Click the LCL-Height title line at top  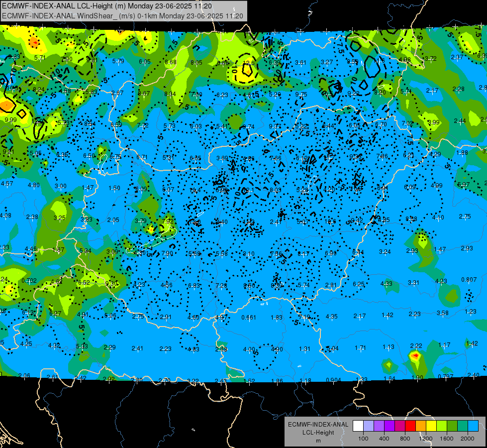click(x=107, y=6)
